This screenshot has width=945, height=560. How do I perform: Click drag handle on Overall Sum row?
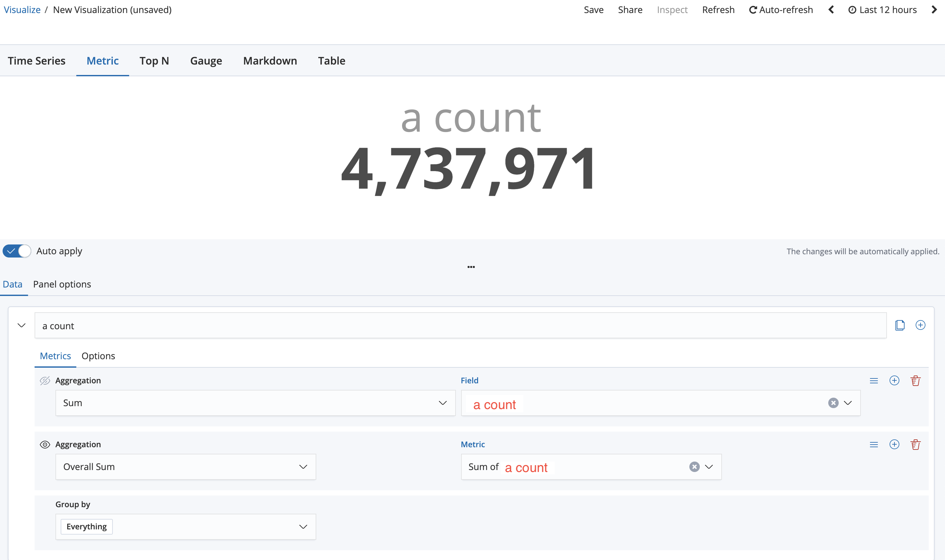(x=873, y=445)
